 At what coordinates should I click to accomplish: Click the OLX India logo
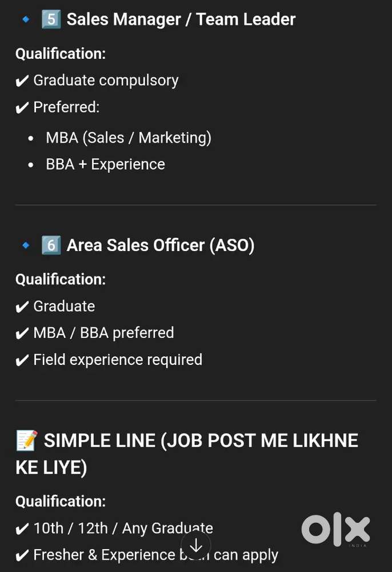pos(336,529)
